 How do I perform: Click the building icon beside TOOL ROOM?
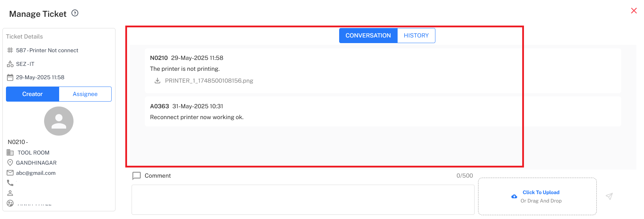pyautogui.click(x=10, y=152)
